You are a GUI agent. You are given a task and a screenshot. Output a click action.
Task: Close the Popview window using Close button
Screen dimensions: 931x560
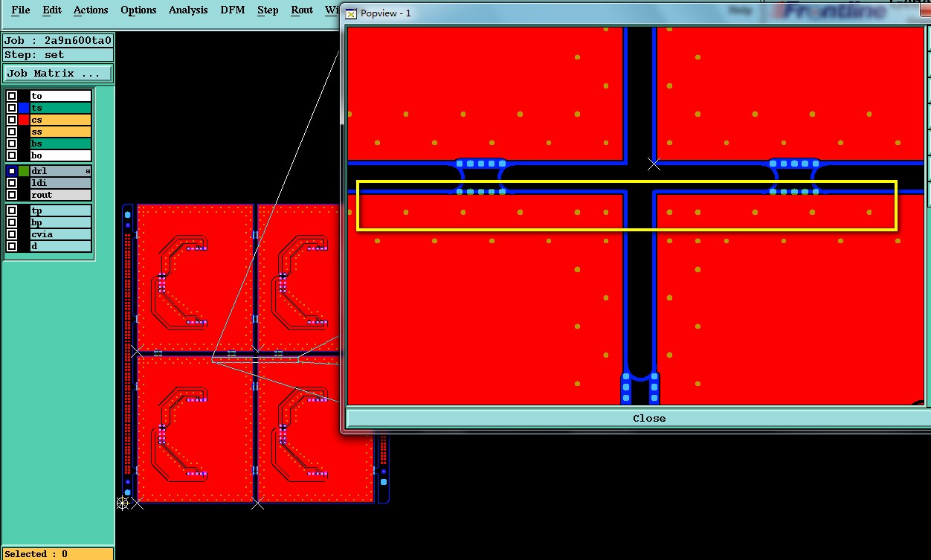[x=648, y=418]
